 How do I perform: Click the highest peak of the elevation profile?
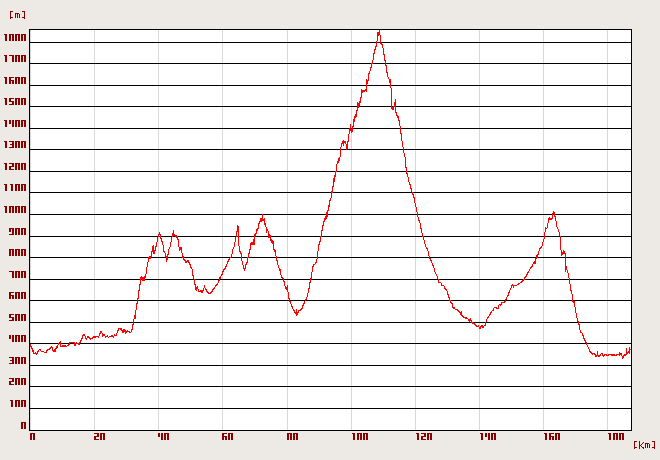[x=379, y=32]
